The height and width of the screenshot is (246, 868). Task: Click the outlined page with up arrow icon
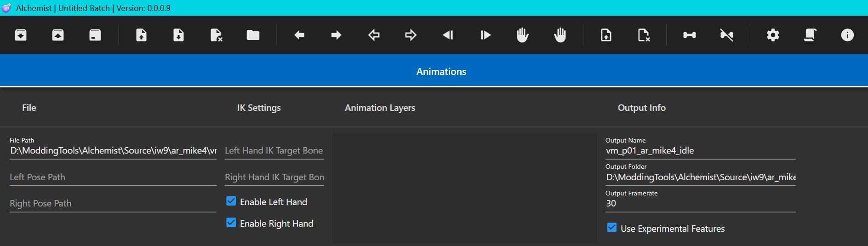pyautogui.click(x=606, y=35)
